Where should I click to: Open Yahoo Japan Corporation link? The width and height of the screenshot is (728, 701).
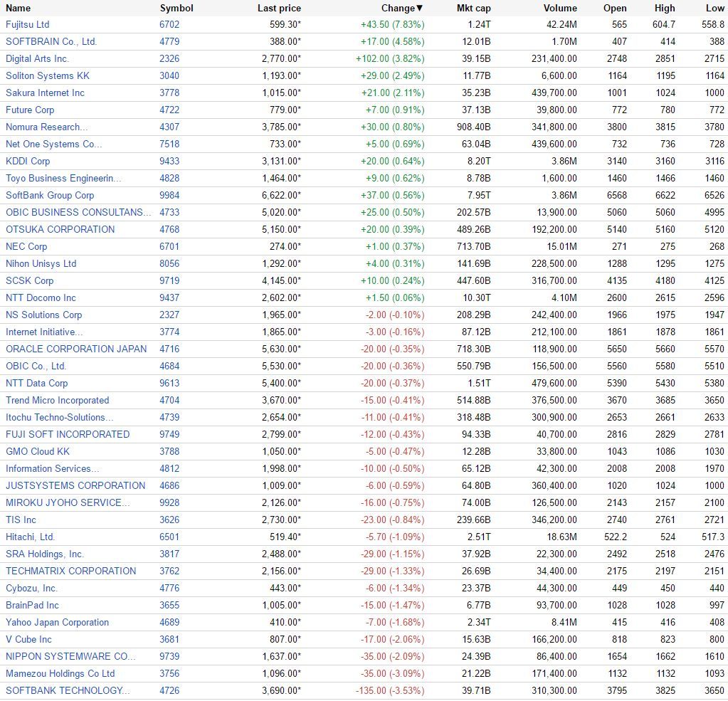(x=57, y=623)
